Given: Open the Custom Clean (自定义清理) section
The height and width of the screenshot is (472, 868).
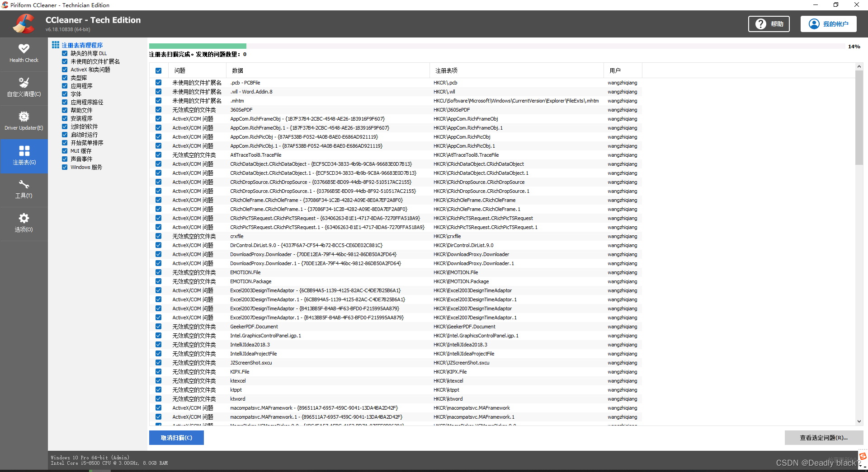Looking at the screenshot, I should coord(24,88).
